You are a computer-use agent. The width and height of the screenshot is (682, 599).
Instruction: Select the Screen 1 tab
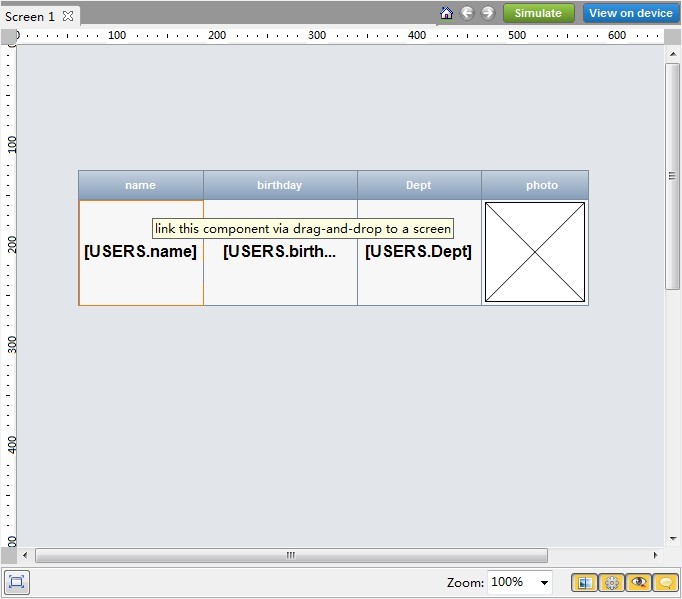pyautogui.click(x=30, y=16)
